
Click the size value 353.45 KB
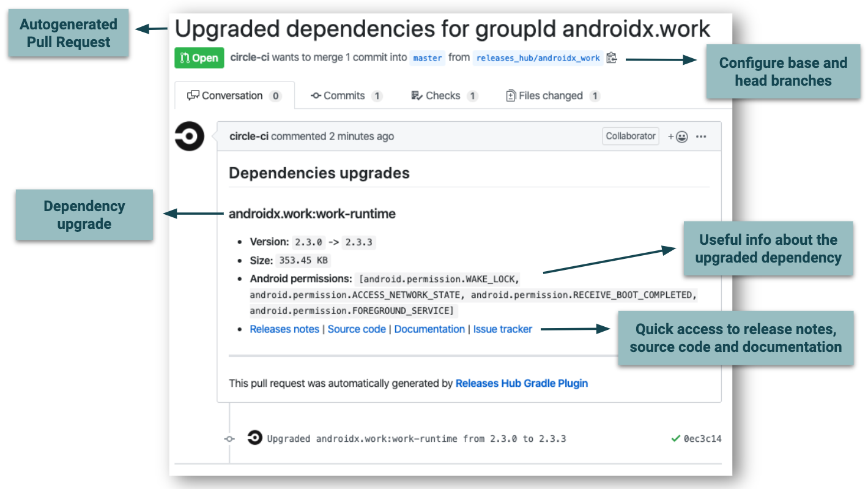(303, 261)
